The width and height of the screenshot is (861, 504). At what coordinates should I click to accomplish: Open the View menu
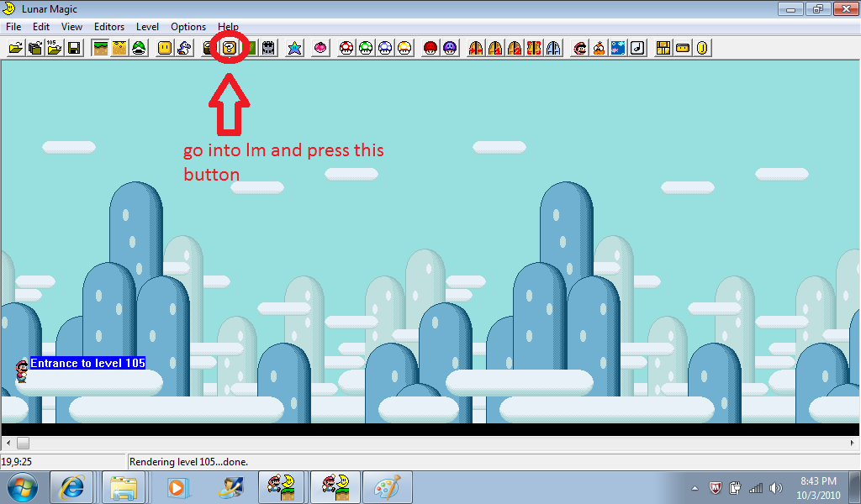pos(72,27)
